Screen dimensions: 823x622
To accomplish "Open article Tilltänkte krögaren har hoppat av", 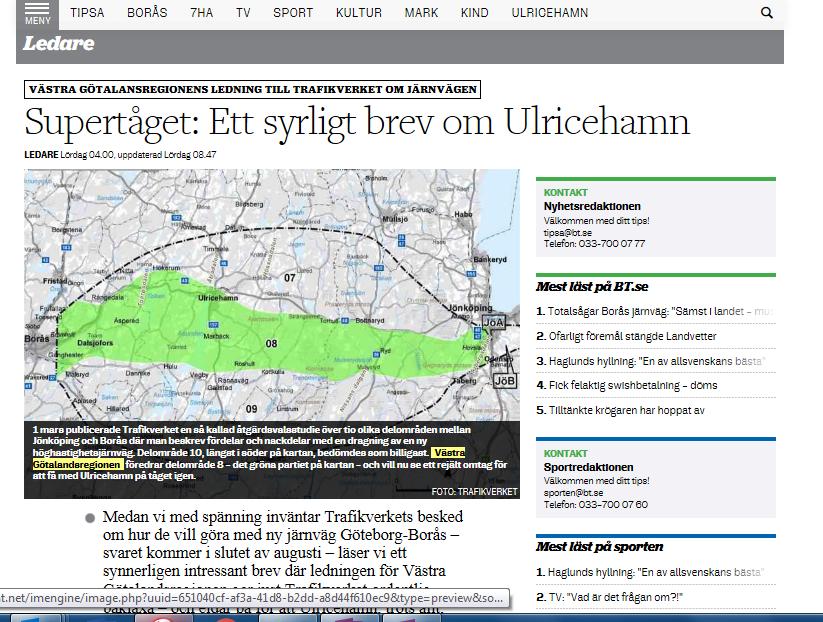I will click(x=620, y=410).
